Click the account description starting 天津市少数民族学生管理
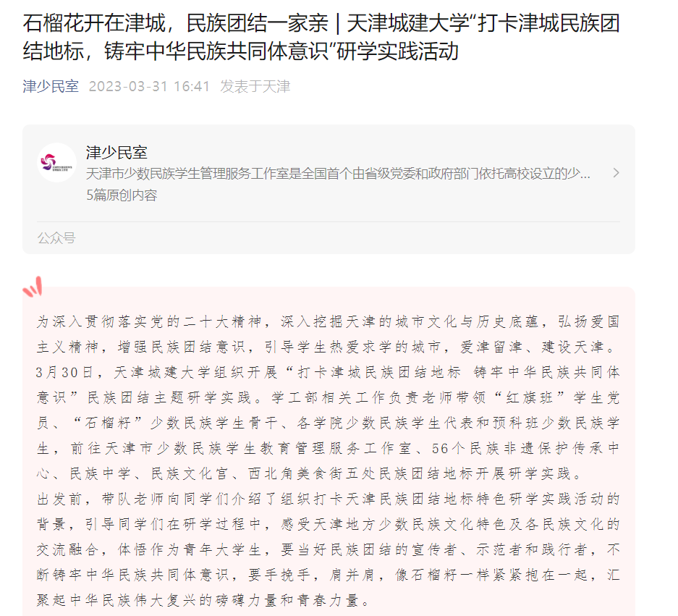 (338, 174)
